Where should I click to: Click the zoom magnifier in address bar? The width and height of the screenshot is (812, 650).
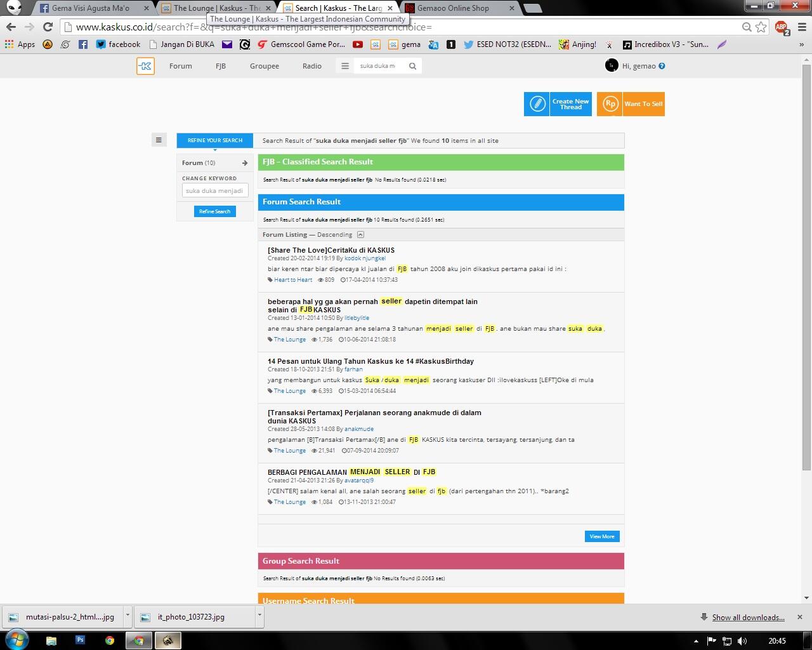point(747,27)
